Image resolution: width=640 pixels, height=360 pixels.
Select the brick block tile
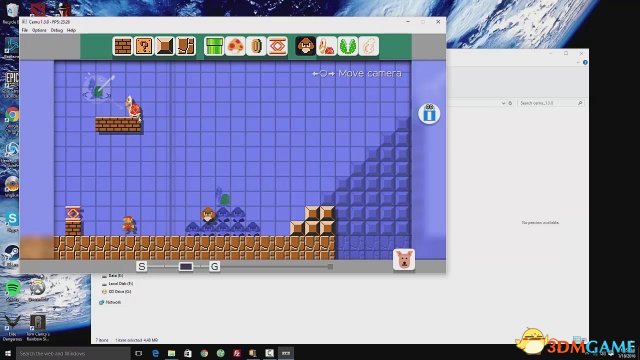(x=123, y=46)
